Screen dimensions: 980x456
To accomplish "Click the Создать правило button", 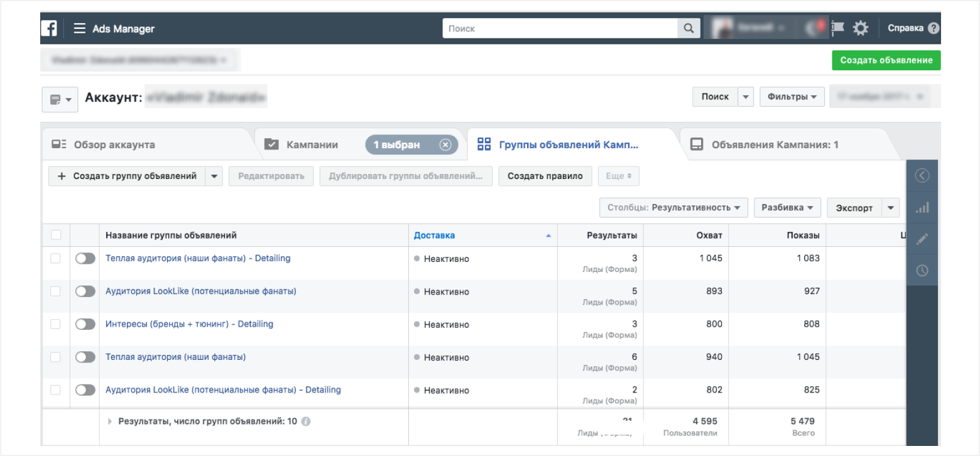I will coord(545,176).
